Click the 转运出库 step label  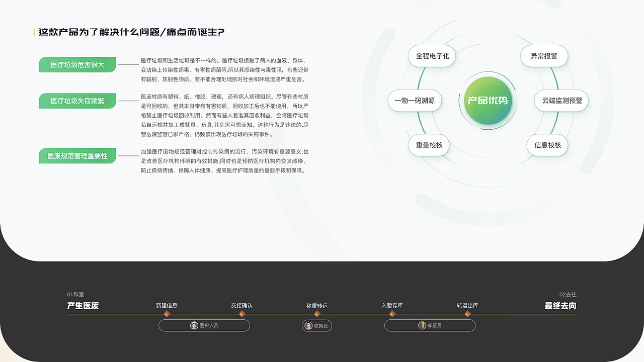467,306
